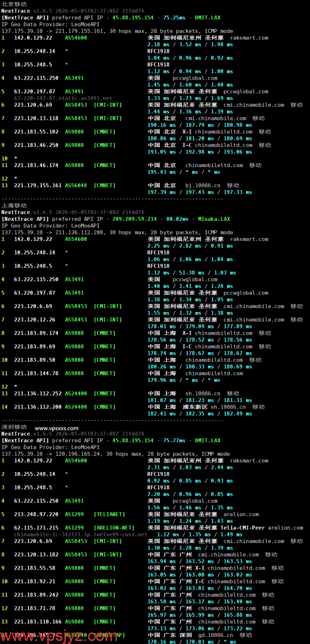Viewport: 310px width, 644px height.
Task: Select latency 179.96 ms / * ms / * ms
Action: tap(183, 380)
